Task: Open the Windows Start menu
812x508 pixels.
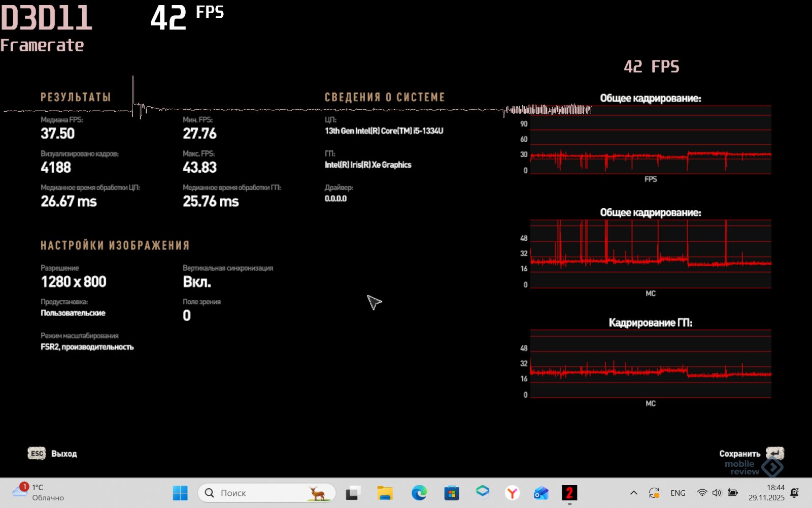Action: [x=180, y=493]
